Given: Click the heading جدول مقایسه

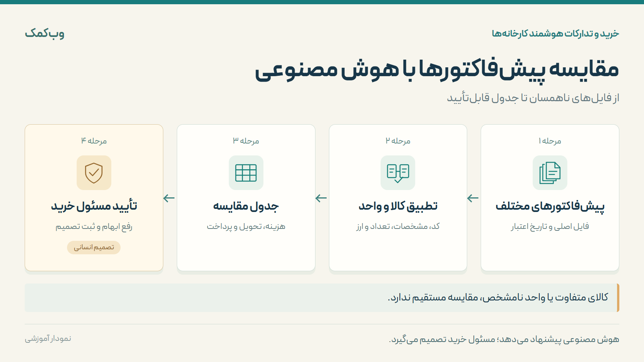Looking at the screenshot, I should coord(246,206).
